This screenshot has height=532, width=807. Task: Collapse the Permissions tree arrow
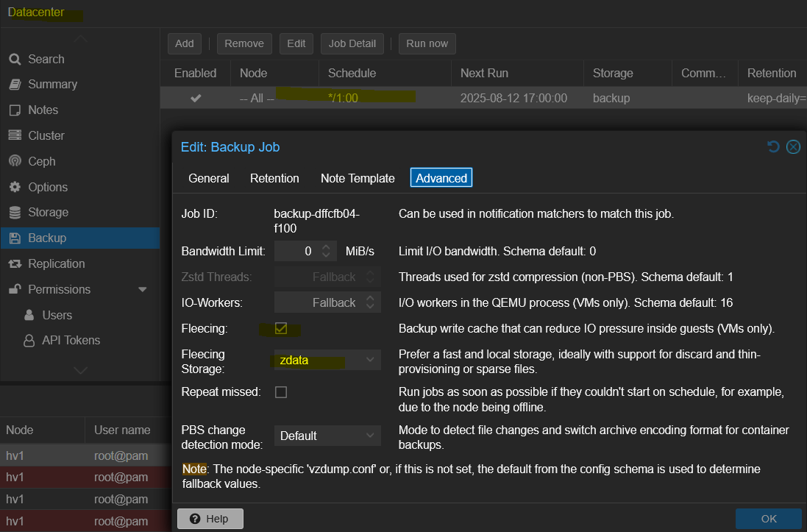tap(143, 290)
